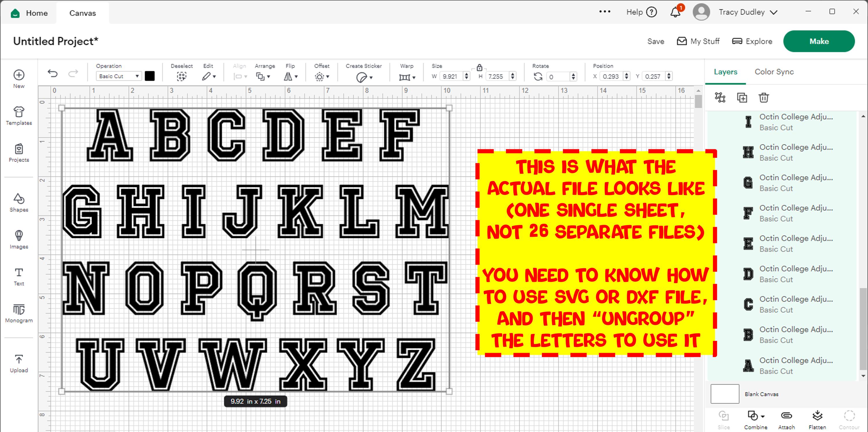Click the Make button

[819, 41]
